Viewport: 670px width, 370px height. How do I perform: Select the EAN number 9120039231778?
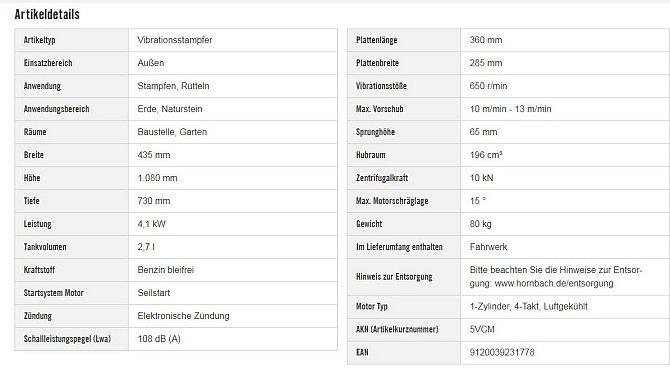coord(502,352)
